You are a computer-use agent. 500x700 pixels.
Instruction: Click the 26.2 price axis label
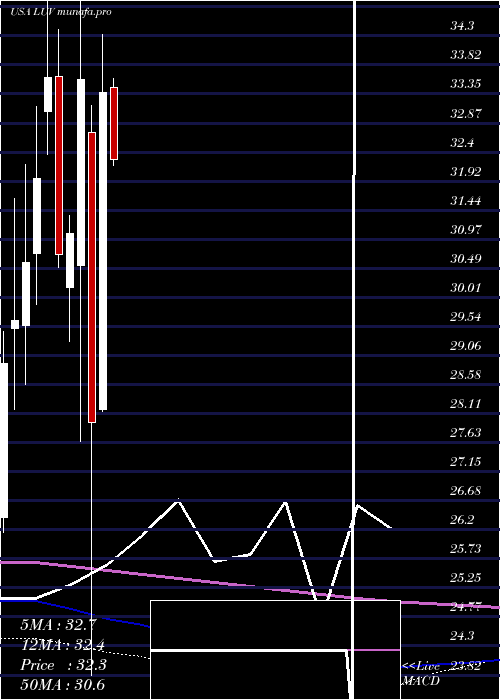pos(462,520)
